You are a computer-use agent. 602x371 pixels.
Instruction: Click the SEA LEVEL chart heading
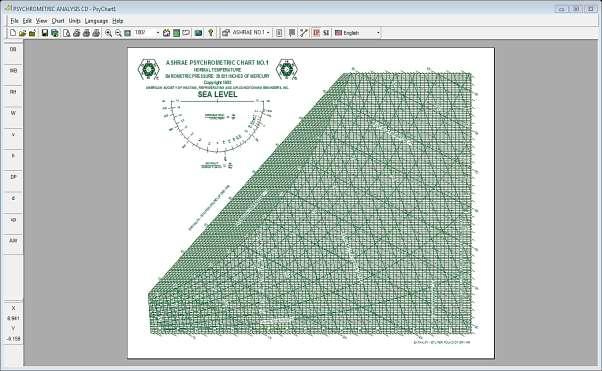pos(217,94)
